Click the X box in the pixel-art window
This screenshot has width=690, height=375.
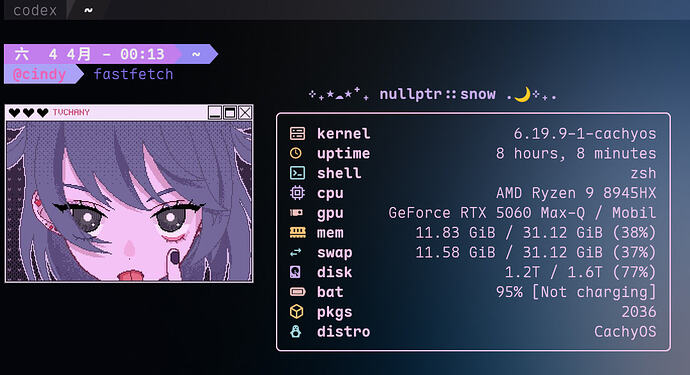coord(245,113)
